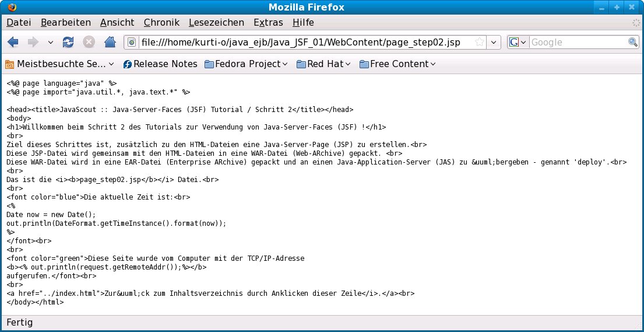Open the Datei menu

18,23
